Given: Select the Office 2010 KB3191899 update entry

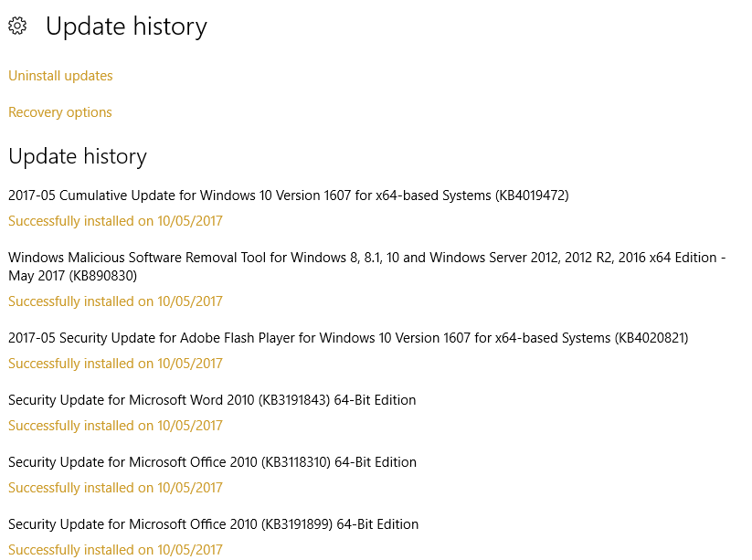Looking at the screenshot, I should click(x=214, y=524).
